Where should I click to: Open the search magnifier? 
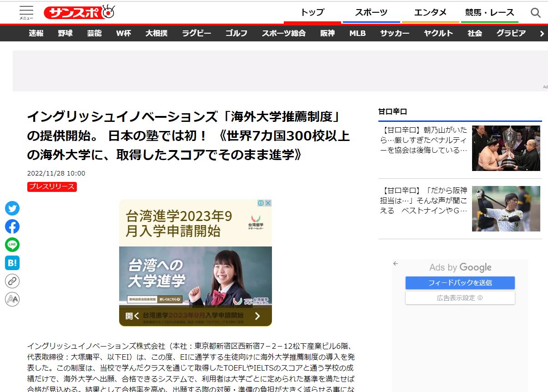pos(535,13)
